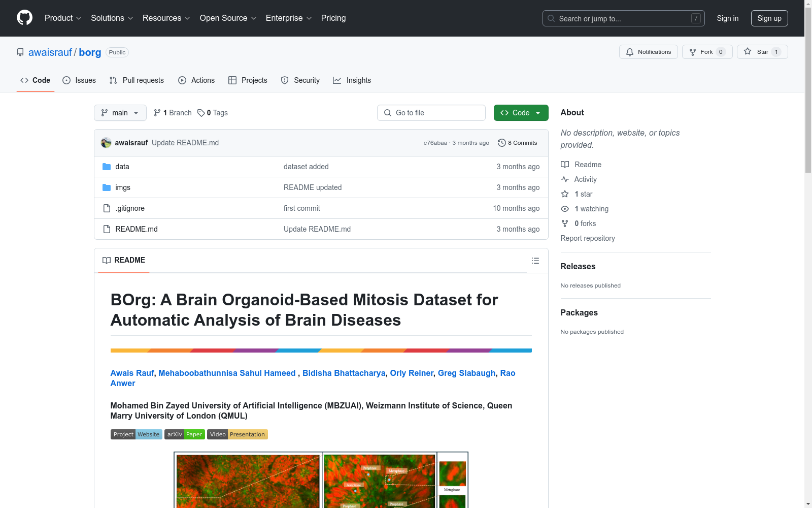Click the commits history clock icon

tap(502, 143)
